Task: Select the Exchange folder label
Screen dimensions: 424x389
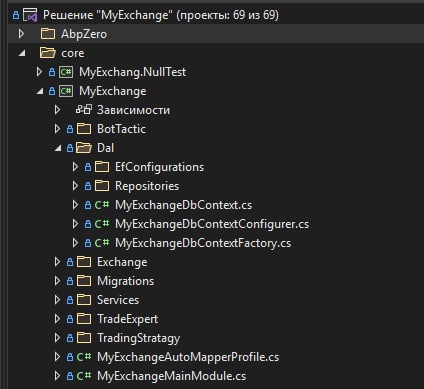Action: click(122, 262)
